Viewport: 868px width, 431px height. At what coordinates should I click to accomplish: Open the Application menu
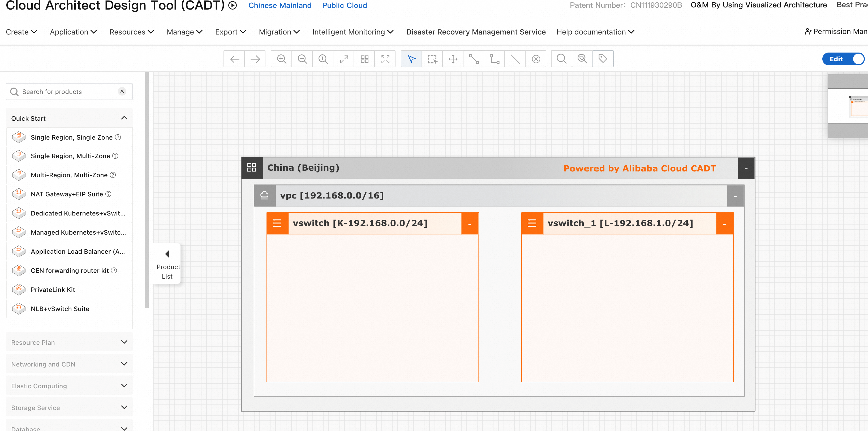tap(73, 32)
